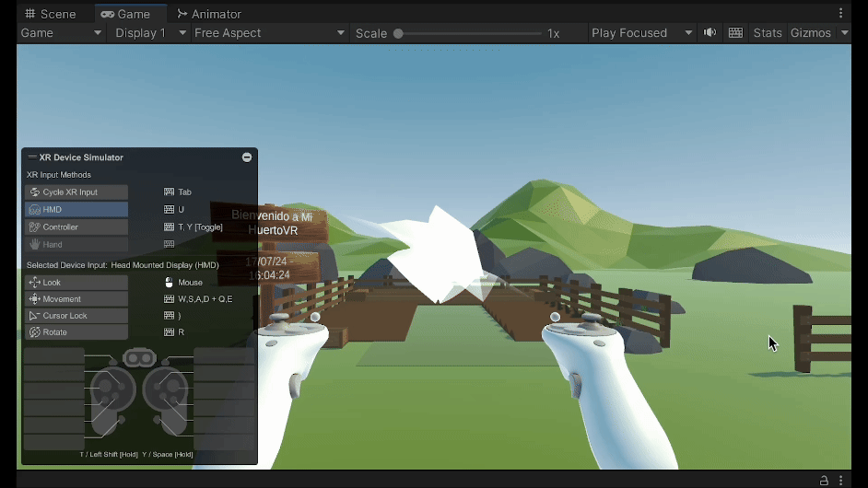Click the lock icon in the bottom panel
The image size is (868, 488).
coord(824,481)
